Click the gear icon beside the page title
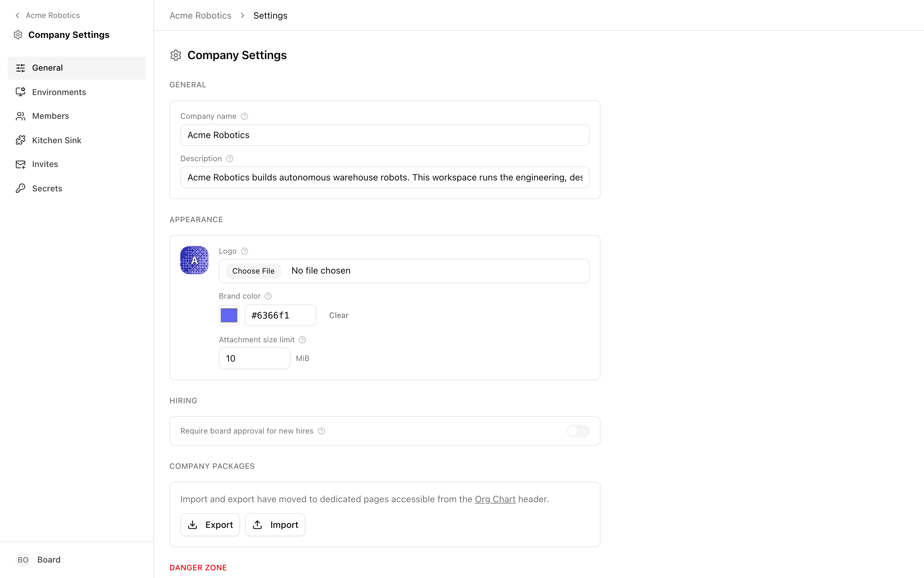This screenshot has width=924, height=578. (x=175, y=56)
